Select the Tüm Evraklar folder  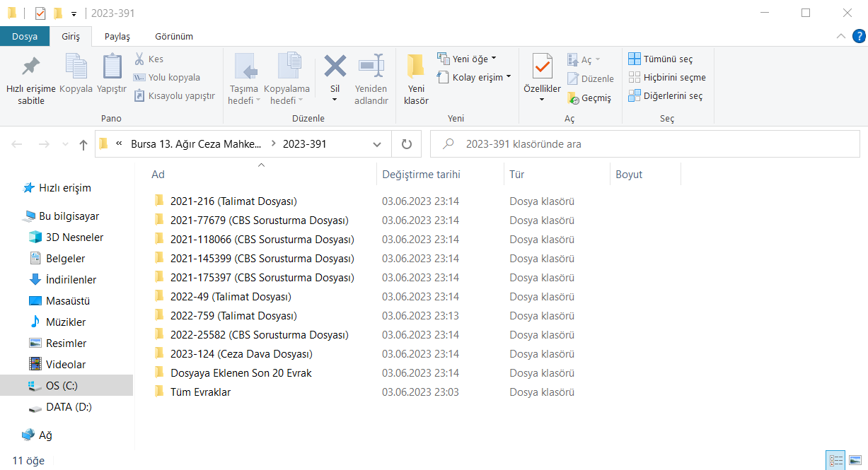200,392
